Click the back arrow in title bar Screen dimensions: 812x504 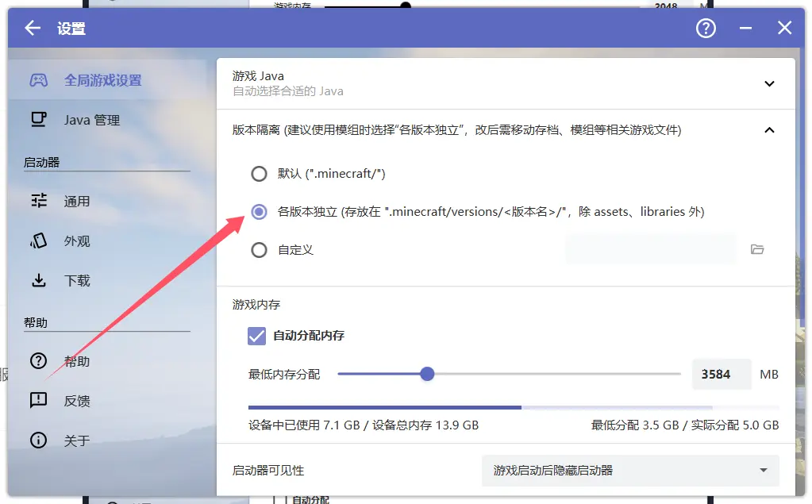[32, 29]
